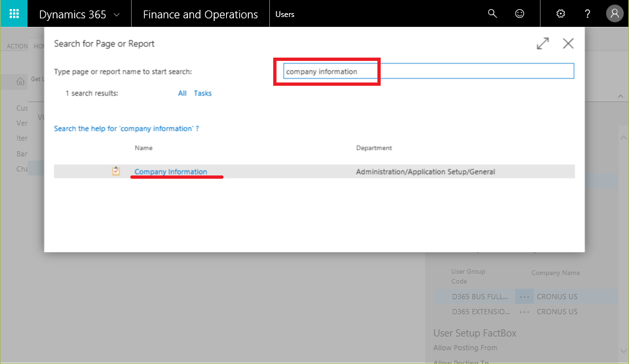Show All search results

coord(182,94)
